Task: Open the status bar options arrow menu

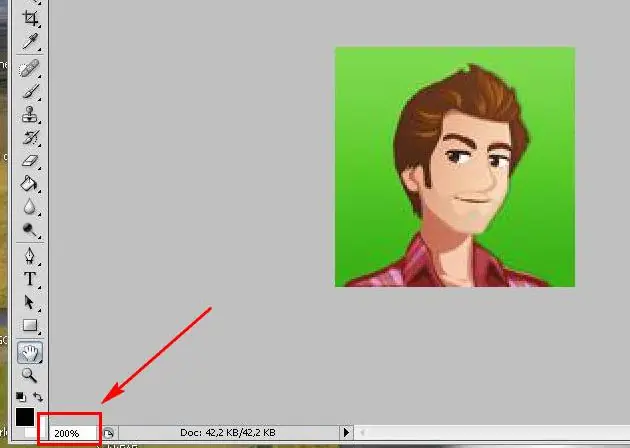Action: pyautogui.click(x=346, y=433)
